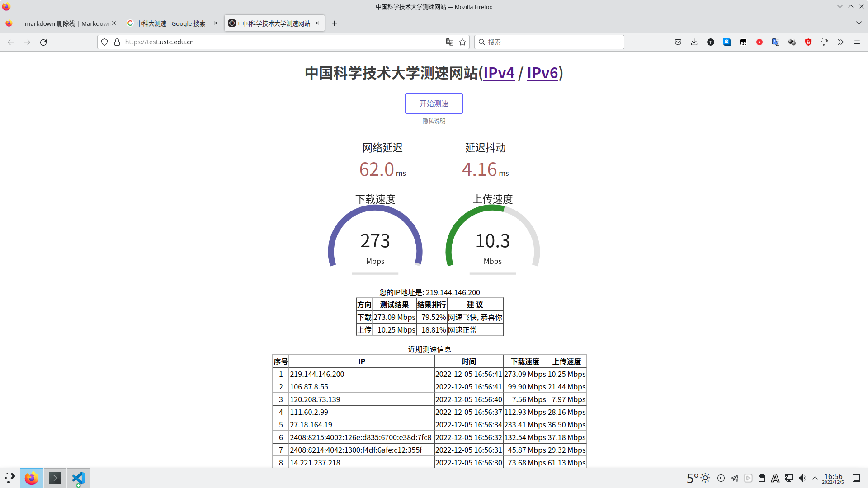
Task: Open the red shield lock extension
Action: (x=808, y=42)
